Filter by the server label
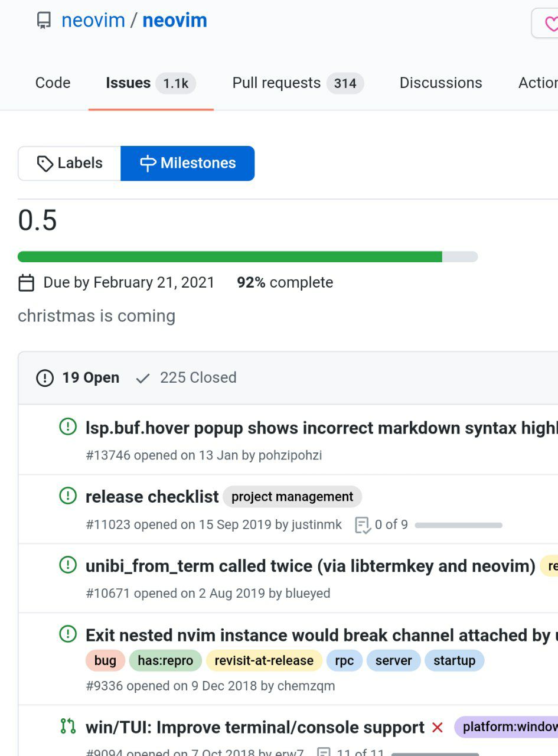This screenshot has width=558, height=756. point(393,660)
